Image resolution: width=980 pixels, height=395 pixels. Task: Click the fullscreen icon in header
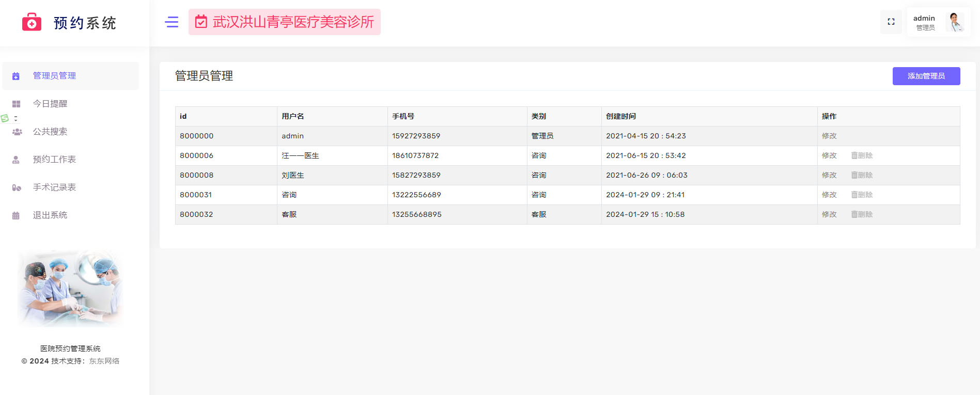(891, 22)
